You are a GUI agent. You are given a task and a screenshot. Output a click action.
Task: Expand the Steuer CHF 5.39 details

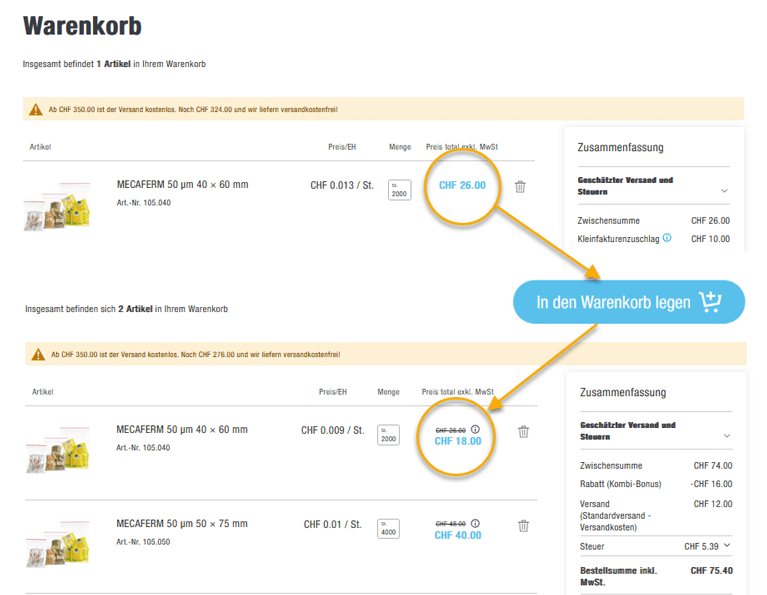click(727, 545)
